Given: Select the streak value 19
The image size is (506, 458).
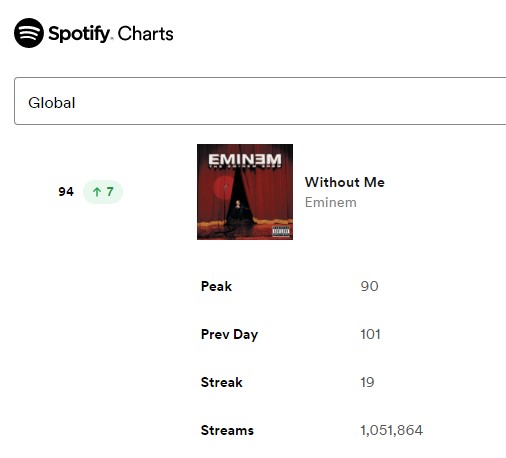Looking at the screenshot, I should (x=367, y=382).
